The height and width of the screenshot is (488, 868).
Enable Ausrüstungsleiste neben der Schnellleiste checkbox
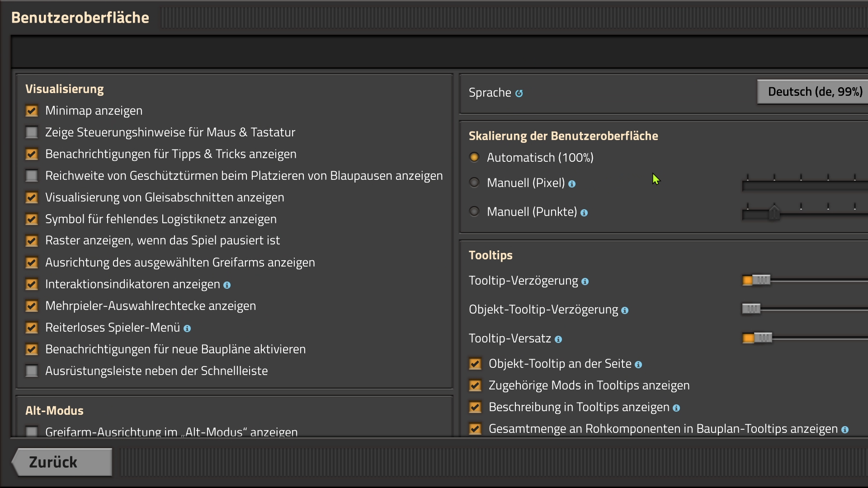point(32,371)
